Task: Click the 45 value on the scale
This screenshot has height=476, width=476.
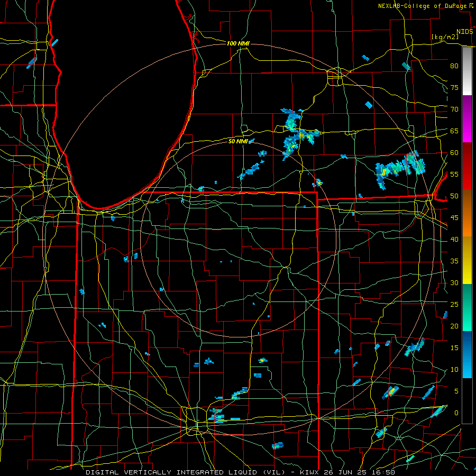Action: [454, 218]
